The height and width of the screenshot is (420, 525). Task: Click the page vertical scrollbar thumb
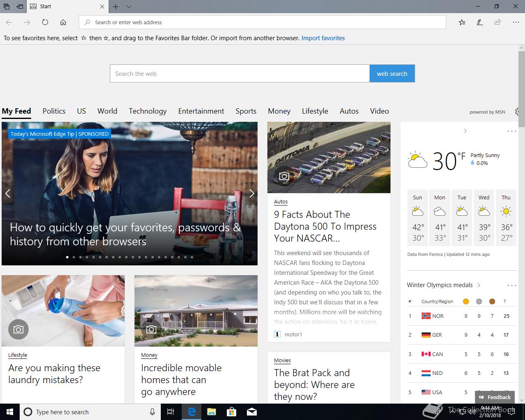pos(521,89)
